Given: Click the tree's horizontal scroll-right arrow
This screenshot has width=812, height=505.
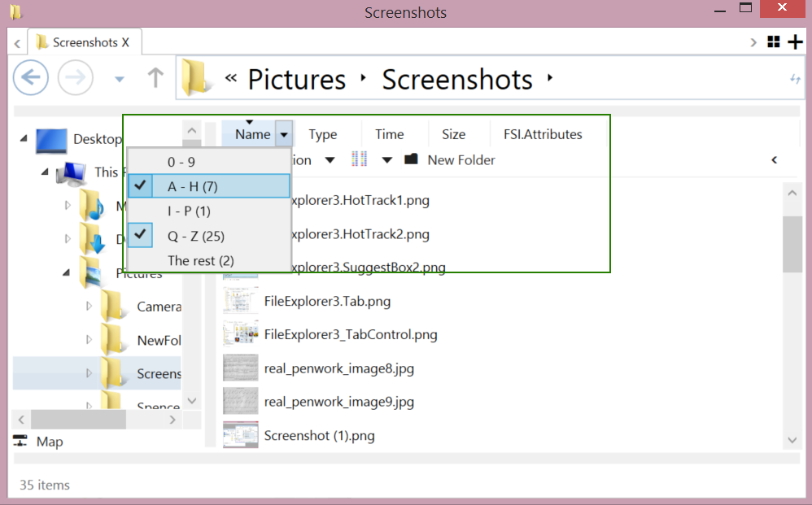Looking at the screenshot, I should [x=172, y=420].
